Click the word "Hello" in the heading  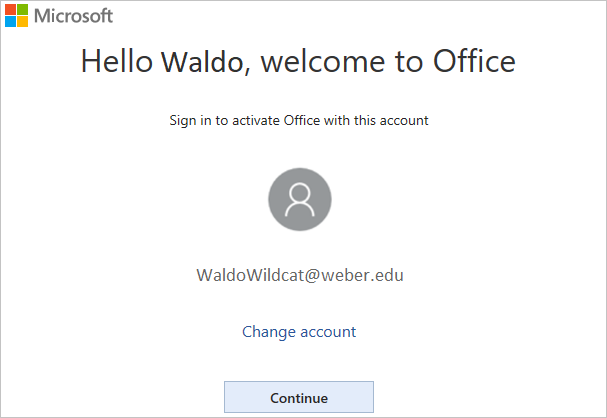click(x=115, y=62)
